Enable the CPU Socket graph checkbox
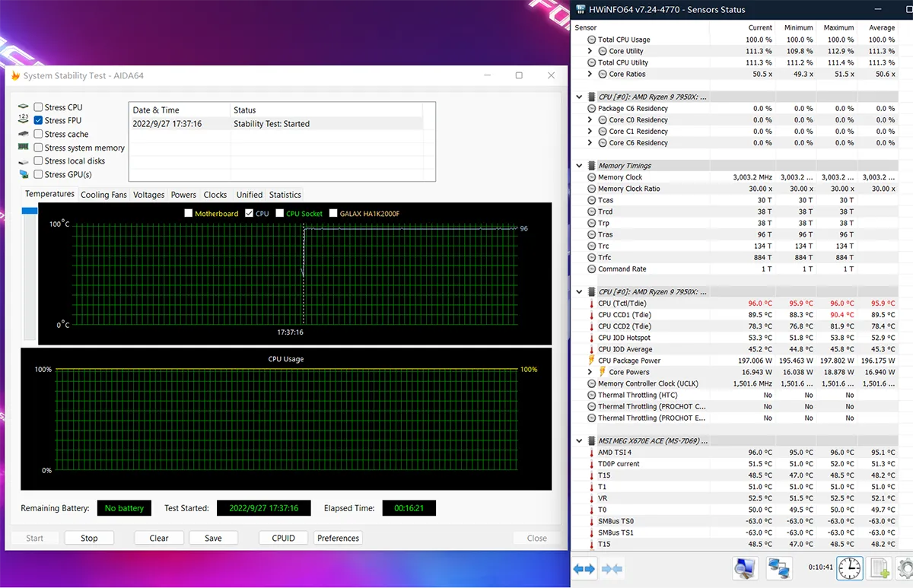This screenshot has height=588, width=913. tap(280, 214)
